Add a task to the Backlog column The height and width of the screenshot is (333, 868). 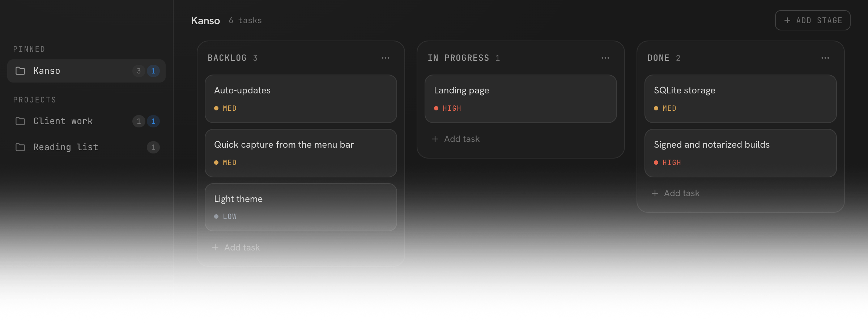pyautogui.click(x=236, y=247)
